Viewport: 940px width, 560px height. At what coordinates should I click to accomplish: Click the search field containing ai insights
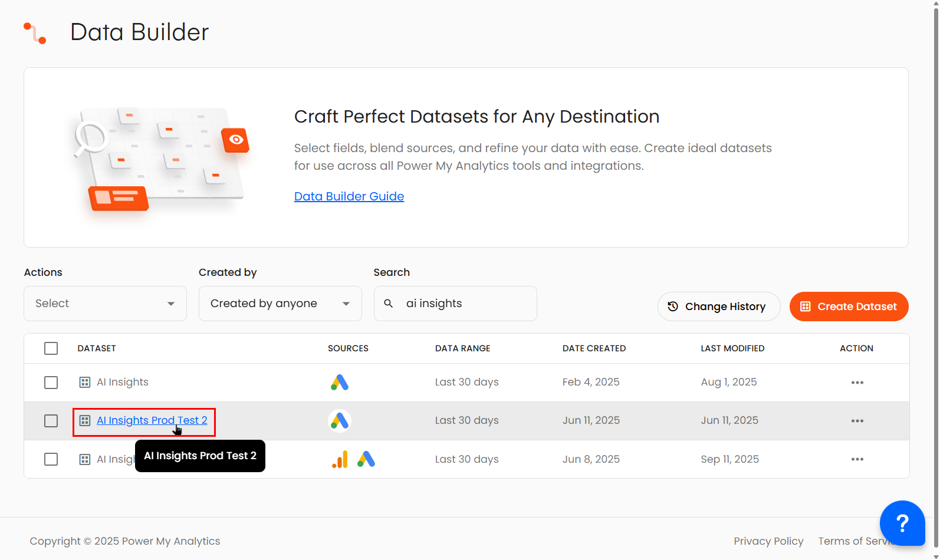pos(466,304)
